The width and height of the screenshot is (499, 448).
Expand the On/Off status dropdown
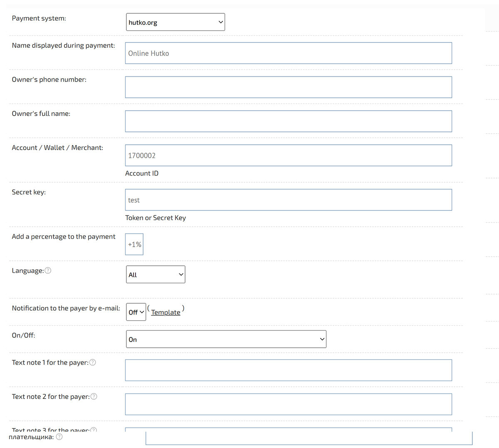[226, 339]
